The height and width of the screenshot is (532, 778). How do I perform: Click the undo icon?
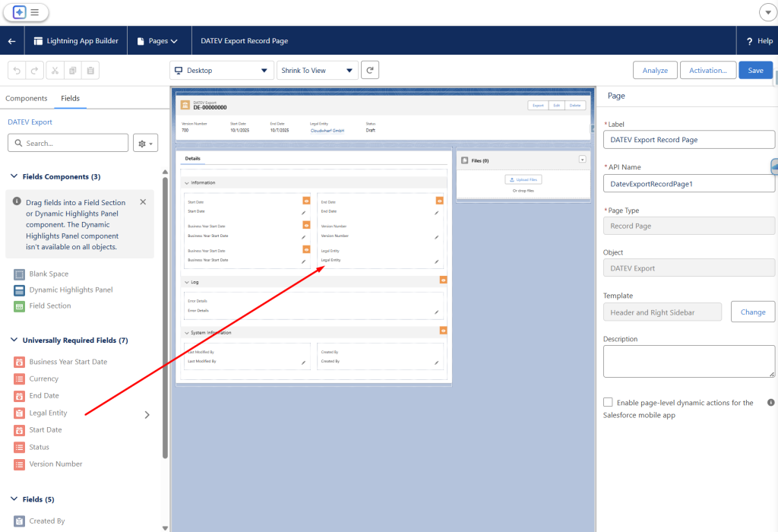coord(17,71)
